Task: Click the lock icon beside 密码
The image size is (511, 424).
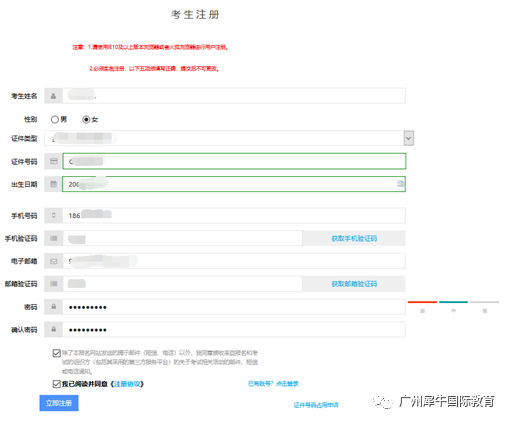Action: pyautogui.click(x=53, y=307)
